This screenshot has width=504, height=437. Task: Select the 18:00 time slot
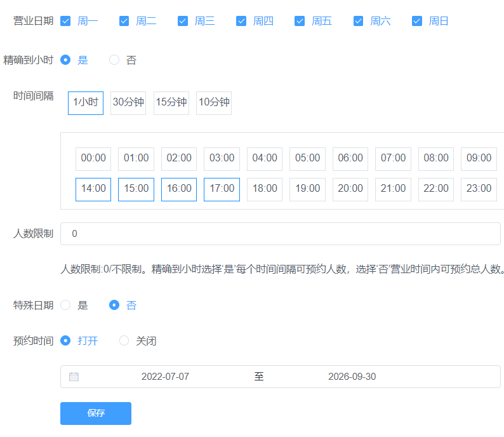pyautogui.click(x=265, y=189)
